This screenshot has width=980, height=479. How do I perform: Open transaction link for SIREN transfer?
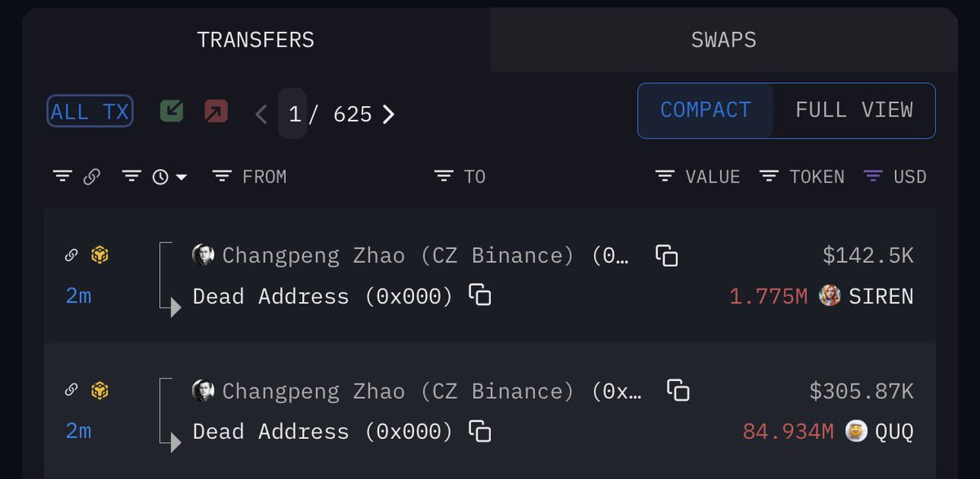tap(71, 255)
